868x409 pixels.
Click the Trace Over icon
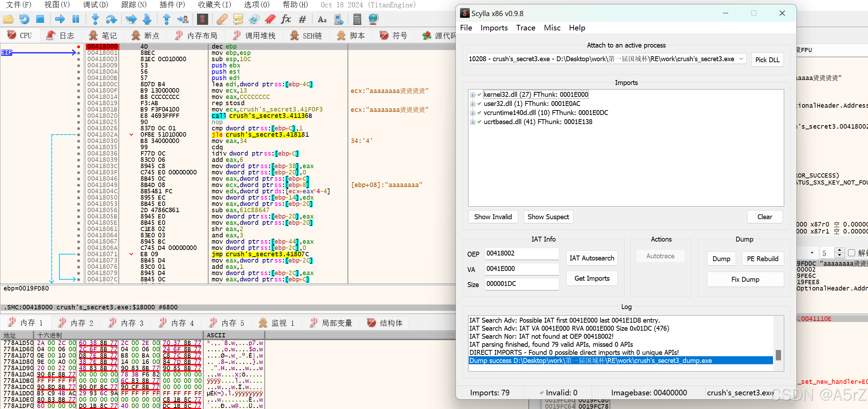pyautogui.click(x=147, y=19)
